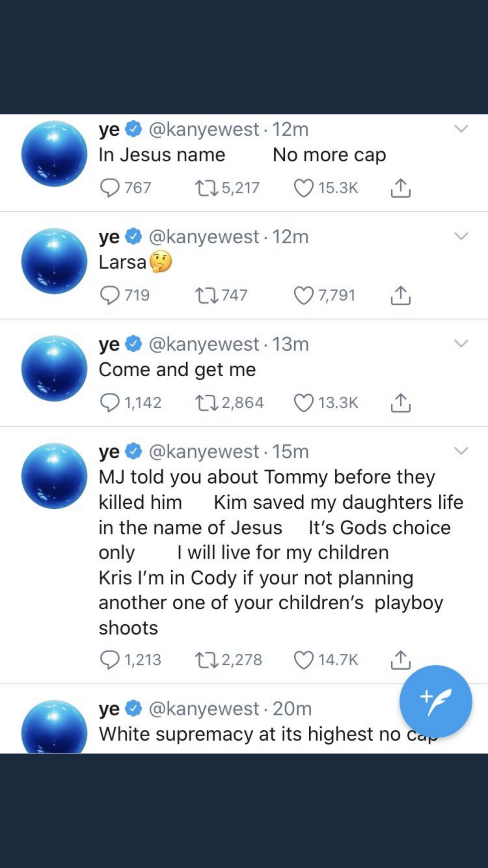Viewport: 488px width, 868px height.
Task: Share the "MJ told you" tweet
Action: tap(400, 660)
